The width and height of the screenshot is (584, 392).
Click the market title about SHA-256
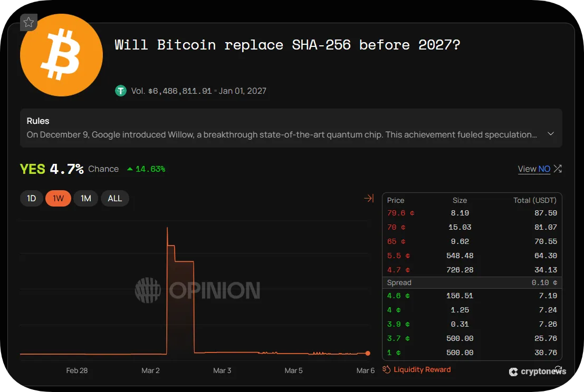point(287,45)
